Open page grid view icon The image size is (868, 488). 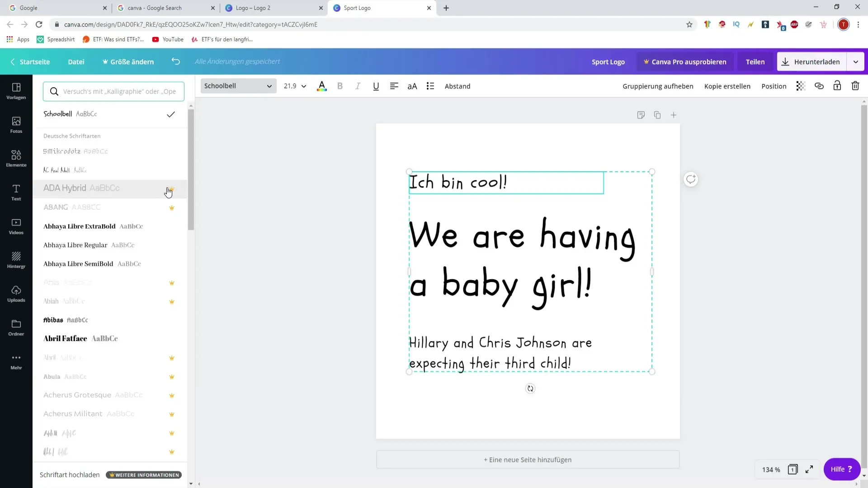[793, 469]
